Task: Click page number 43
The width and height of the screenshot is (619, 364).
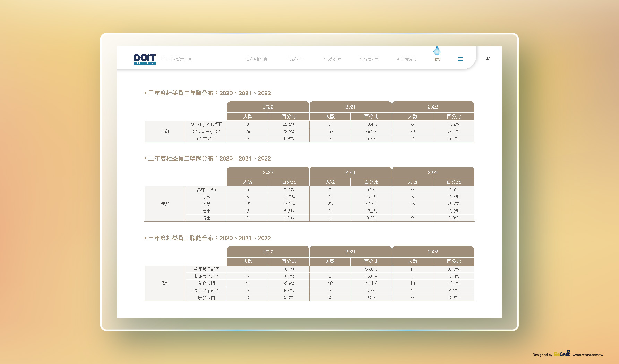Action: (x=488, y=59)
